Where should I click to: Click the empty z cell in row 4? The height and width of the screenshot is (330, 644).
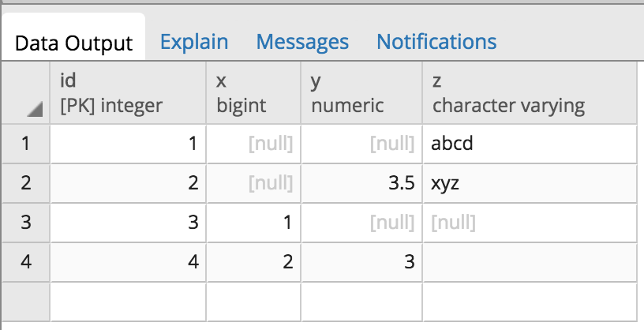(530, 261)
